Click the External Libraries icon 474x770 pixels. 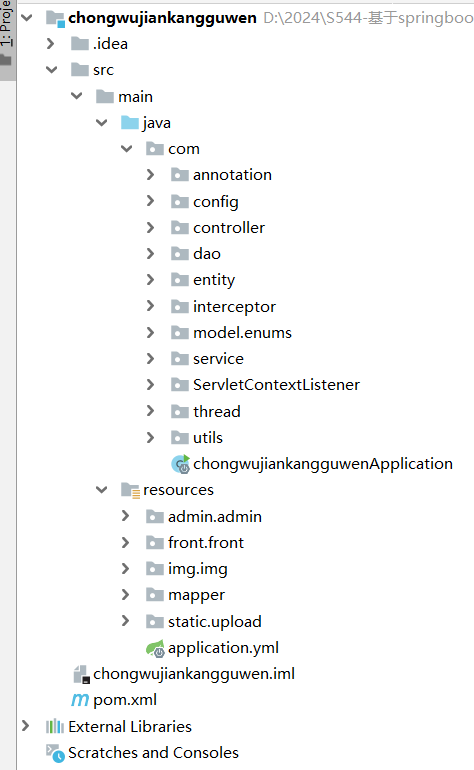[x=55, y=726]
